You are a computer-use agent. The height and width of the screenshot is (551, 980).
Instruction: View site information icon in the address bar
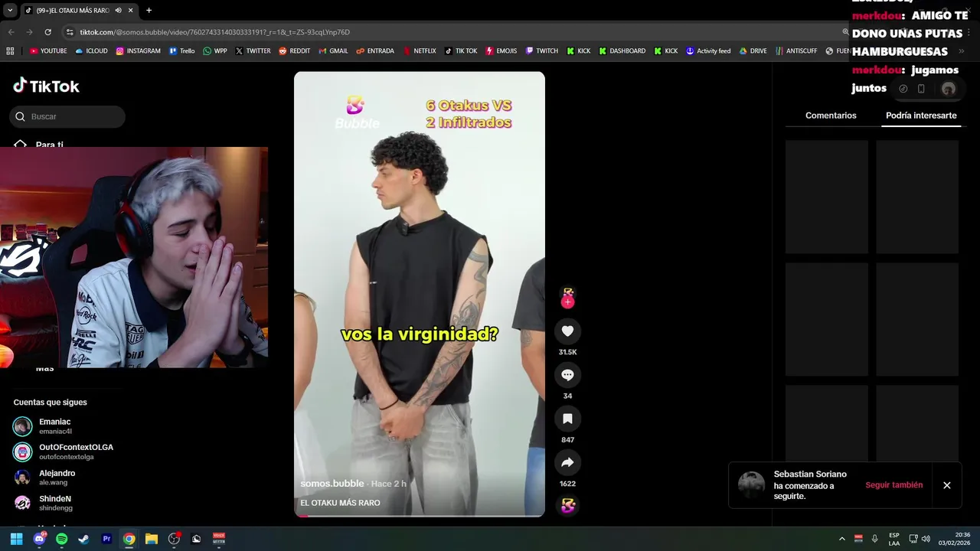[x=70, y=32]
